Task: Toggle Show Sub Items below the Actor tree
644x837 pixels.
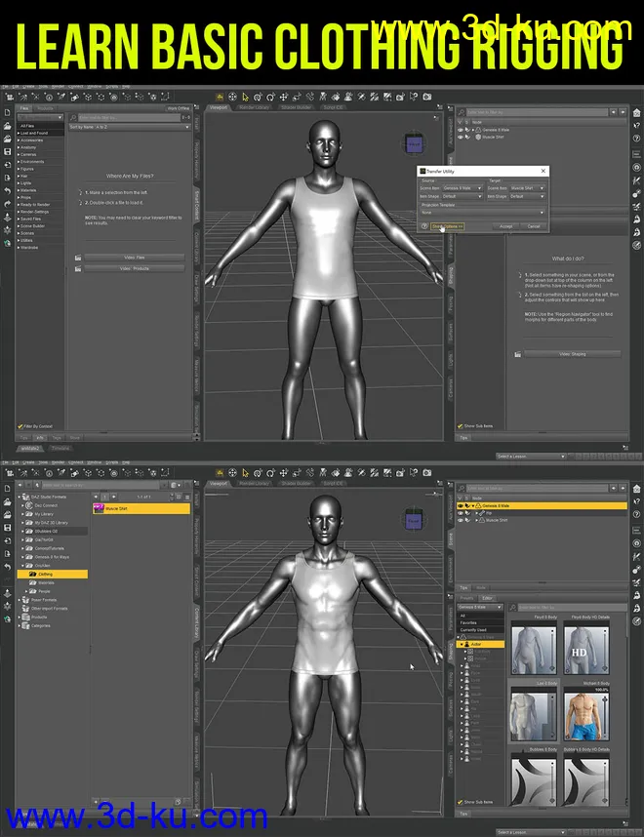Action: pos(461,802)
